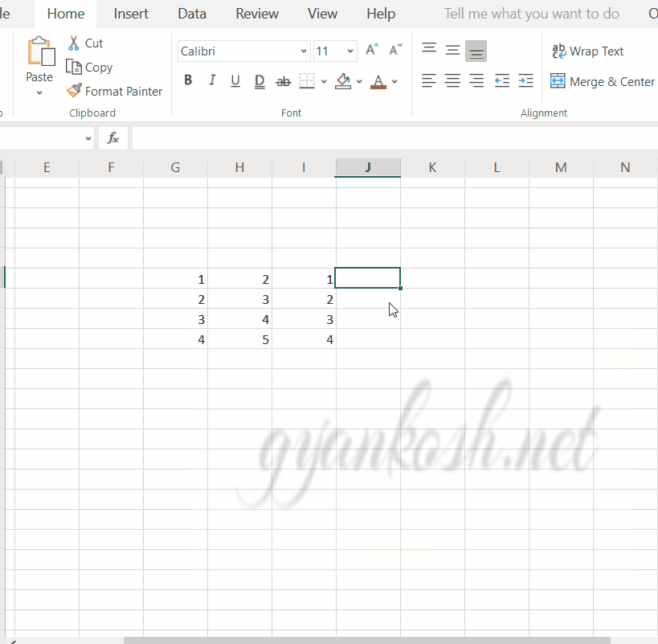658x644 pixels.
Task: Underline the selection
Action: [x=234, y=80]
